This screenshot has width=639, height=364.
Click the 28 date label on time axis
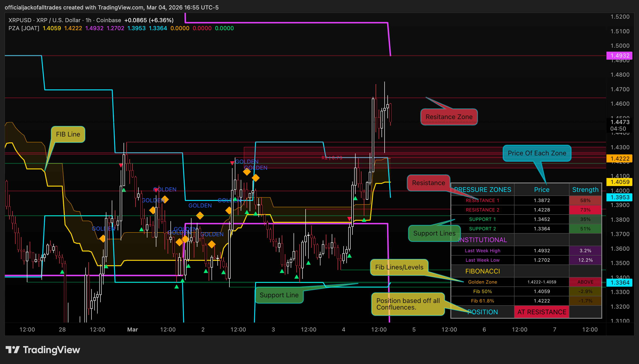point(62,330)
